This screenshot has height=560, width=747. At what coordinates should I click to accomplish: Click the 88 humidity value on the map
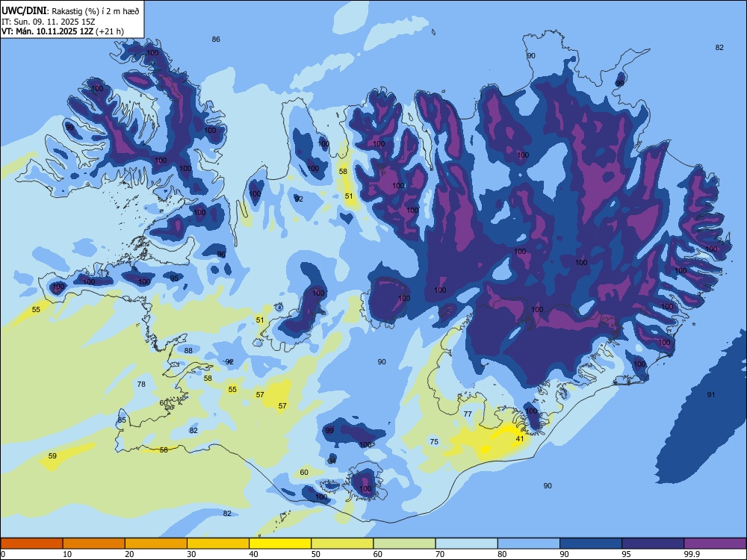pos(188,350)
